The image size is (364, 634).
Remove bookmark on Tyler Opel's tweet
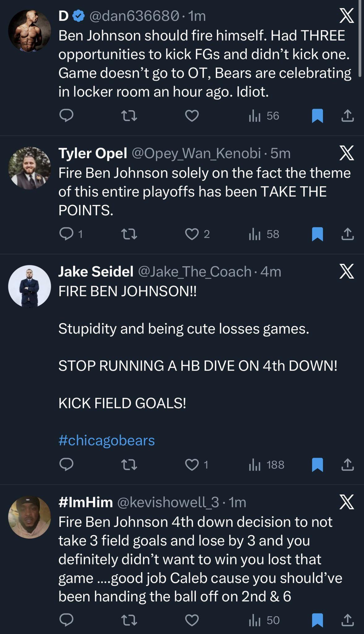pyautogui.click(x=317, y=234)
